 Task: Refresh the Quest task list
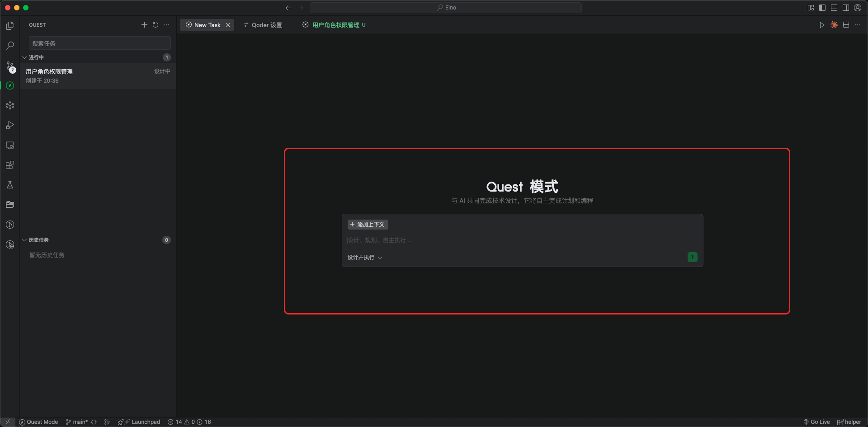pyautogui.click(x=156, y=25)
